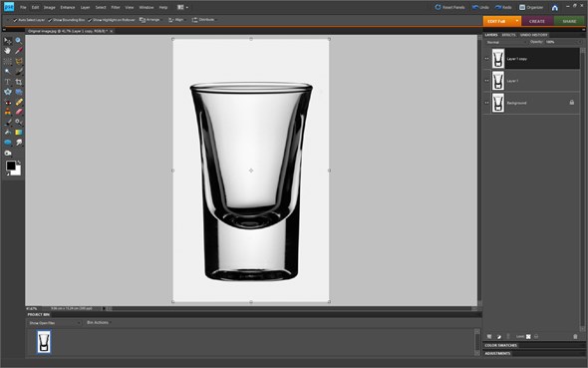
Task: Switch to the Effects tab
Action: pyautogui.click(x=509, y=35)
